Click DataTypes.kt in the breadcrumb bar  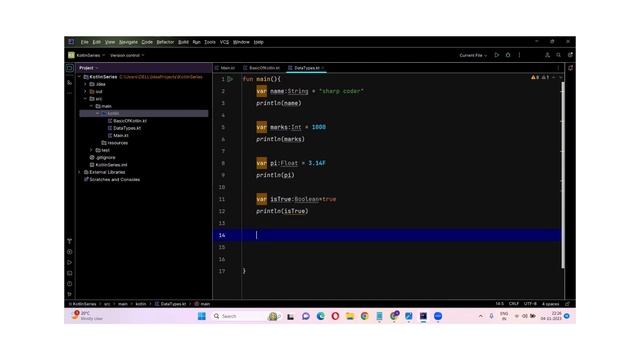click(170, 304)
